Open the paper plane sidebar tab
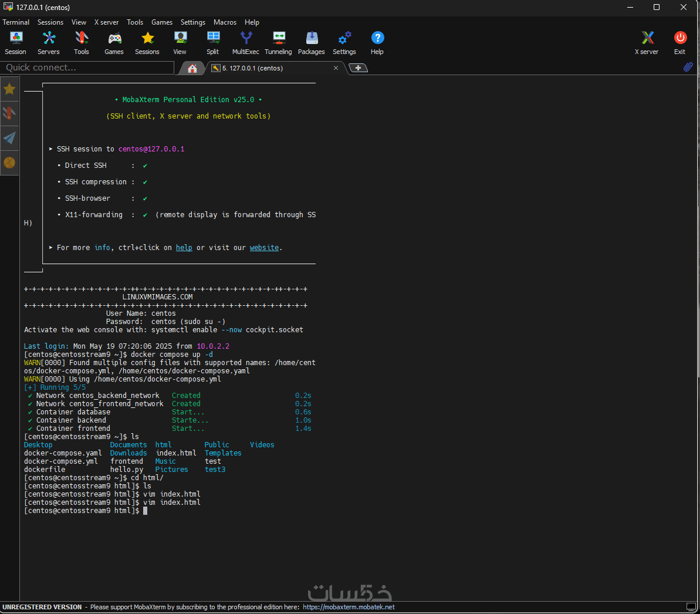The width and height of the screenshot is (700, 614). 9,138
